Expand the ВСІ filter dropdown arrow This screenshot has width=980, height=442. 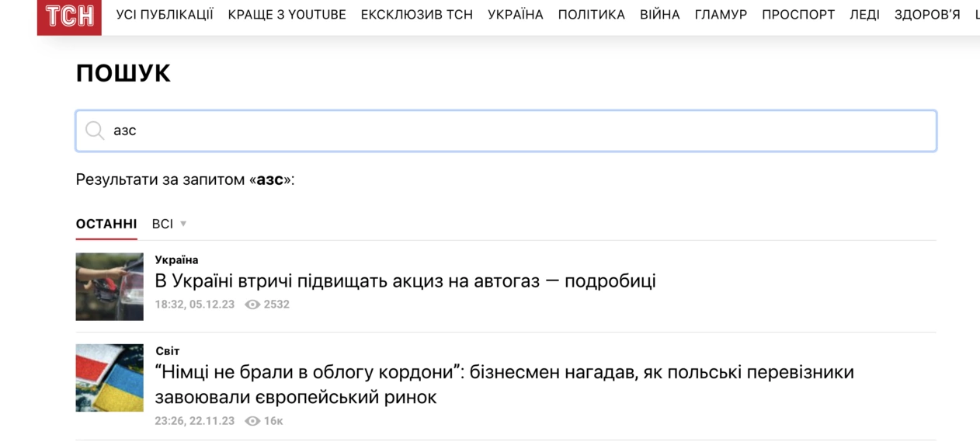[183, 224]
